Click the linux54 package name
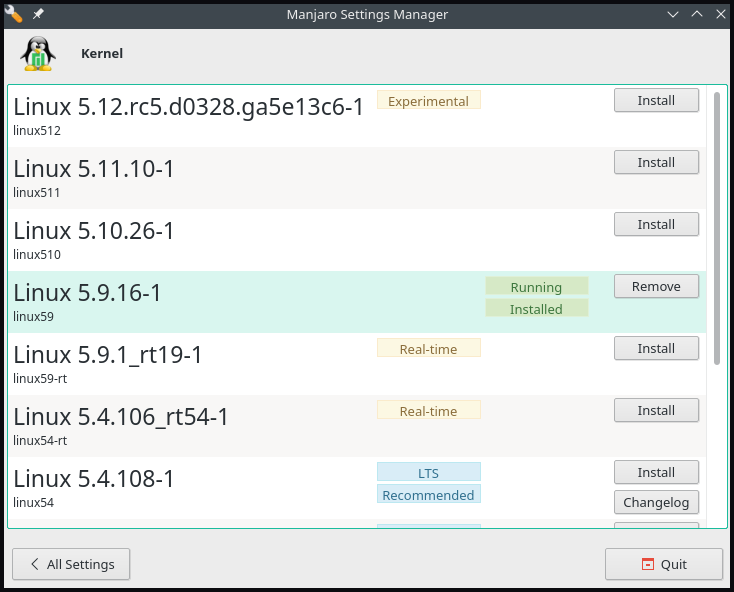 point(33,503)
